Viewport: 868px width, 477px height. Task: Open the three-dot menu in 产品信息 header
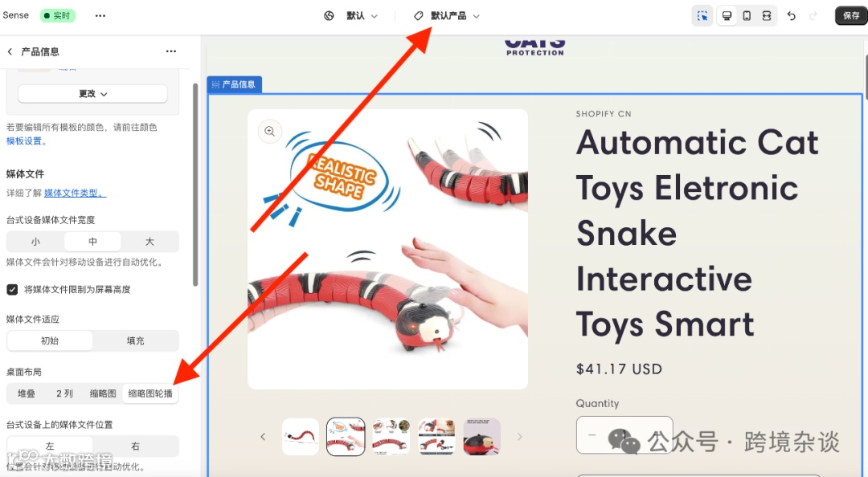pos(171,51)
